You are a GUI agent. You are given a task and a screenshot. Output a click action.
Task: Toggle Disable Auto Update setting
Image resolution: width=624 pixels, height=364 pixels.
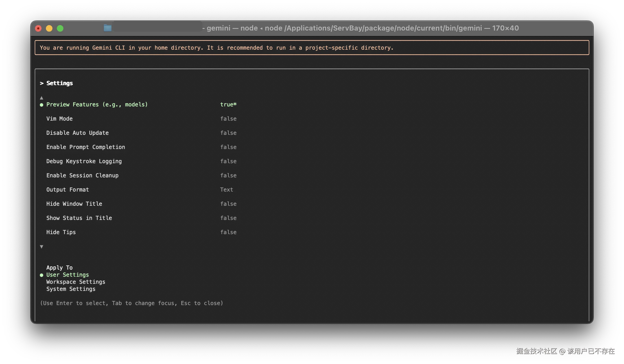pyautogui.click(x=77, y=133)
